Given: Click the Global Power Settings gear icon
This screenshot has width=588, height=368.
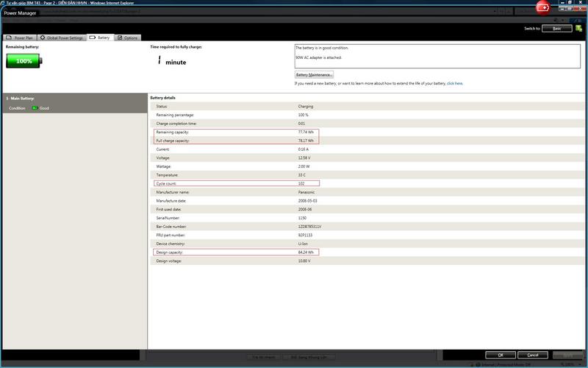Looking at the screenshot, I should point(43,38).
